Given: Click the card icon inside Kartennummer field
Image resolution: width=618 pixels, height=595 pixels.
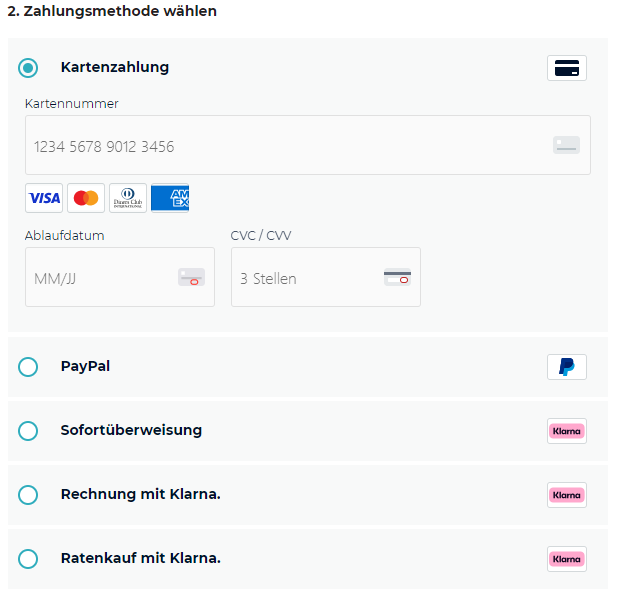Looking at the screenshot, I should [x=566, y=146].
